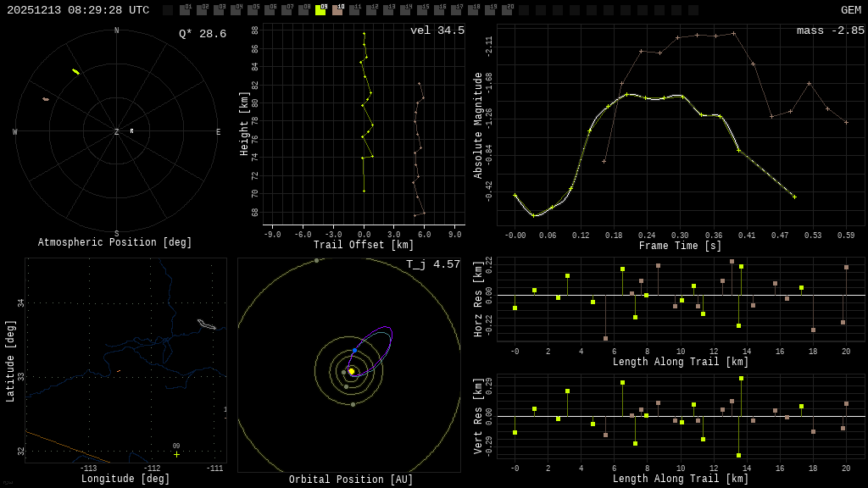Click the Sun at the orbital plot center
The width and height of the screenshot is (868, 488).
coord(351,371)
